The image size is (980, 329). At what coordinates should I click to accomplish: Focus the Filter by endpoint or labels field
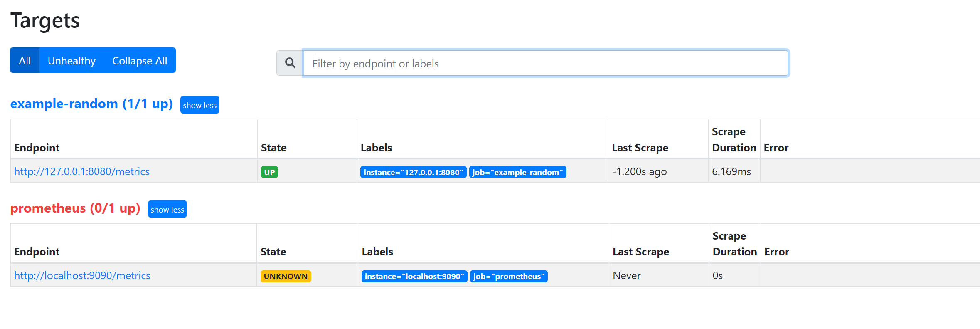point(546,63)
